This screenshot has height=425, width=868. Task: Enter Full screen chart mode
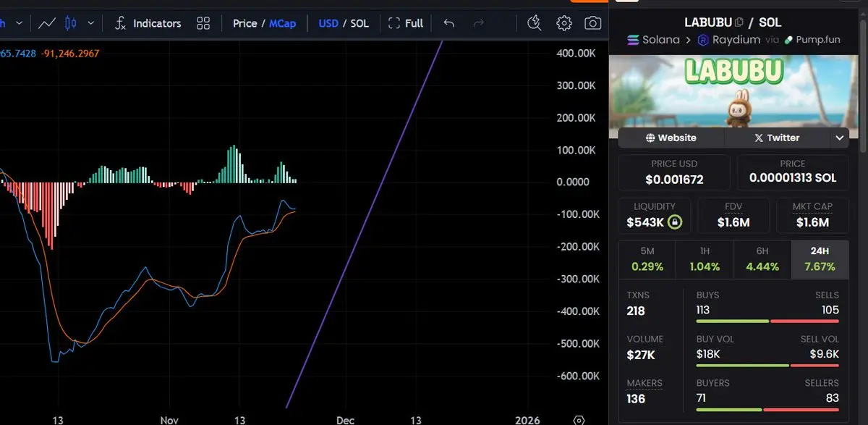click(406, 23)
